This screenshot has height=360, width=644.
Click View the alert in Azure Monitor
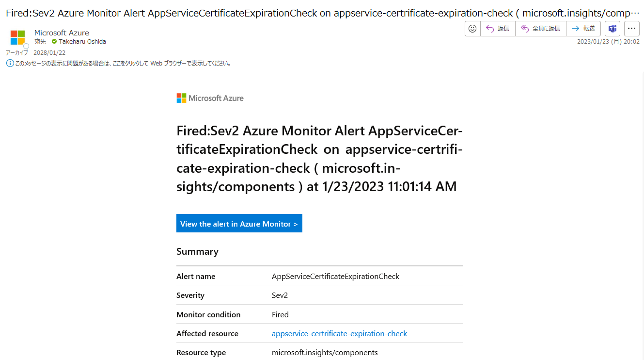point(239,224)
